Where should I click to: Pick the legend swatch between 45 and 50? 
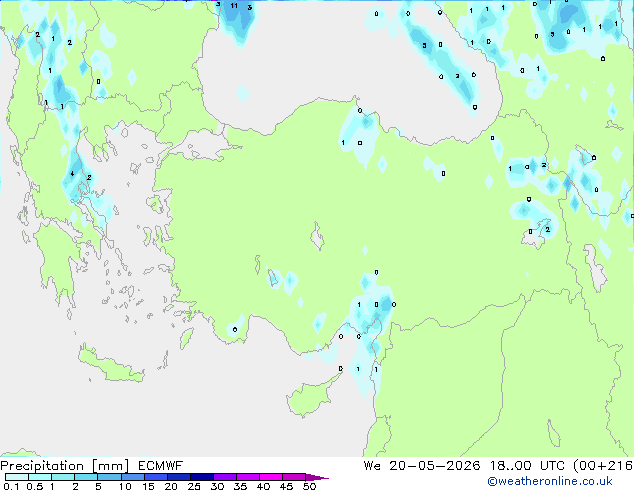(x=294, y=477)
